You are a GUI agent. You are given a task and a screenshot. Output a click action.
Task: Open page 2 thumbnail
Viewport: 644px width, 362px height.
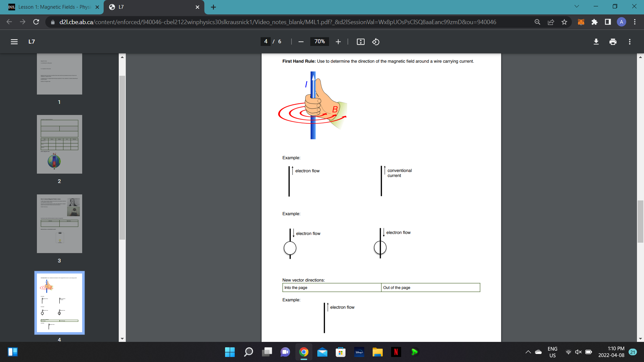tap(59, 144)
